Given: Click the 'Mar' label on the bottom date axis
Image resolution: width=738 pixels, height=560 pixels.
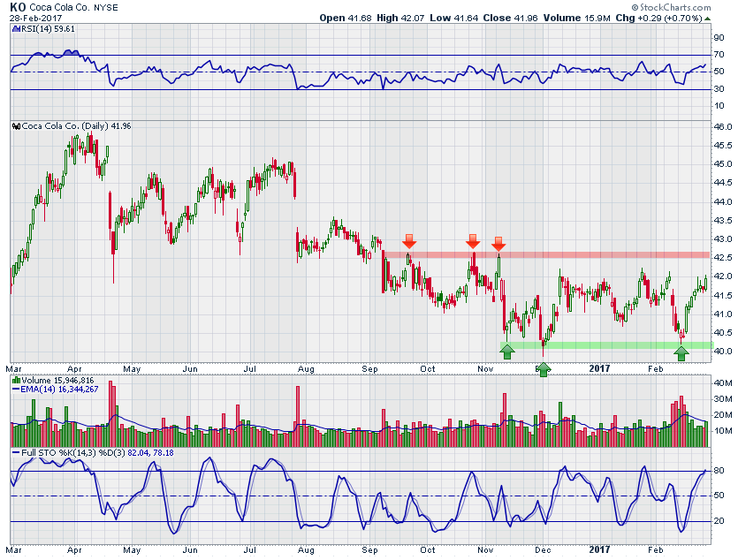Looking at the screenshot, I should point(14,549).
